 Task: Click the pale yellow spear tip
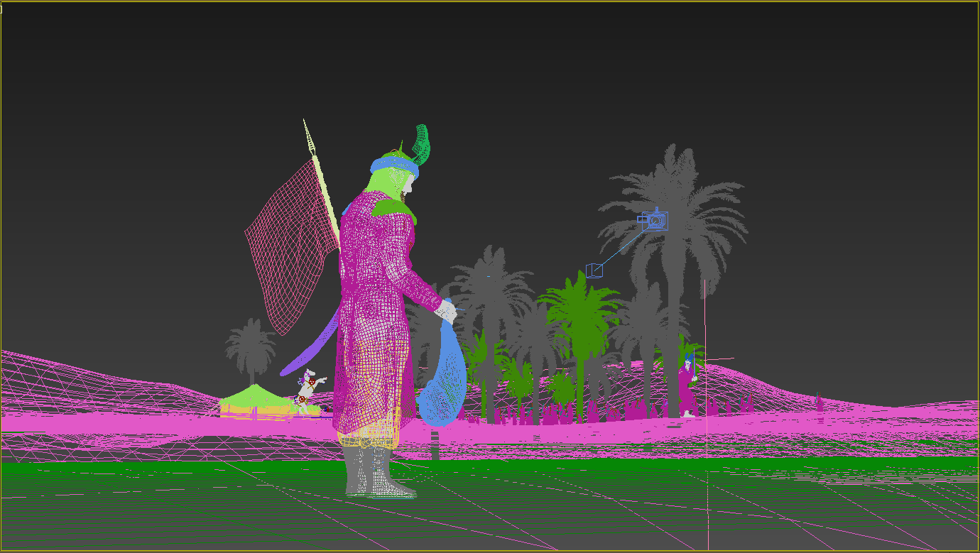click(x=308, y=135)
